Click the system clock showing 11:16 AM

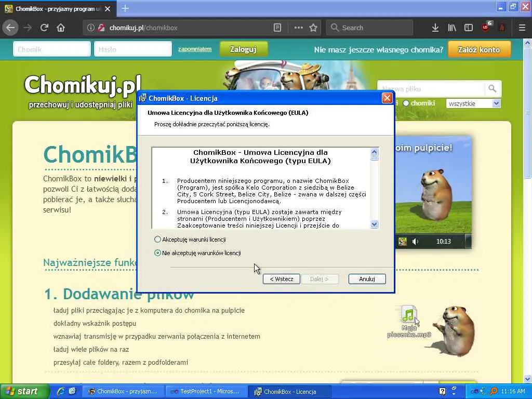pos(513,391)
